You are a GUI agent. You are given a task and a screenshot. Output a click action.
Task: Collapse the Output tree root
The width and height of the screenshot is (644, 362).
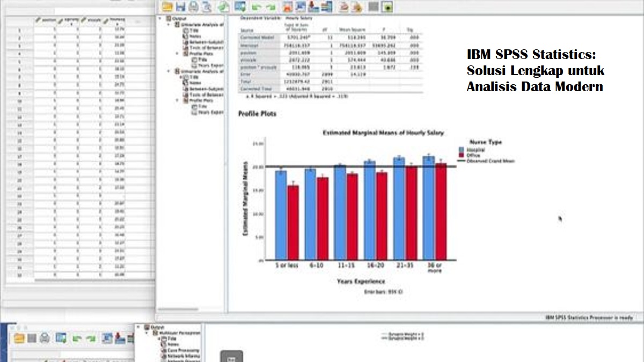159,18
